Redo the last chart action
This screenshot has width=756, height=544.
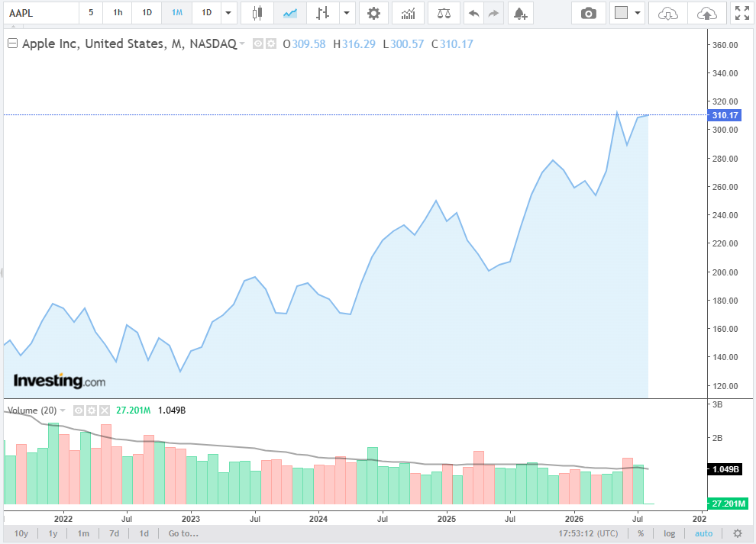(493, 13)
